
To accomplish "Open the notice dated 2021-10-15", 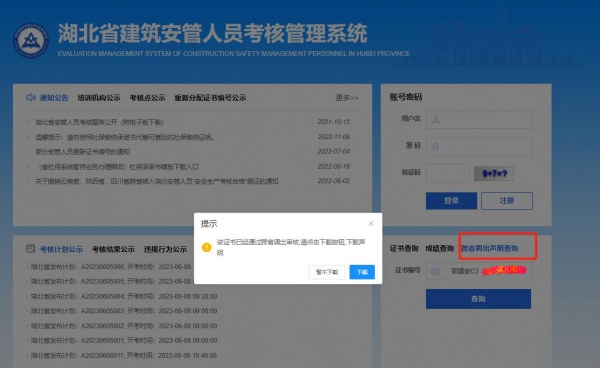I will (x=99, y=122).
